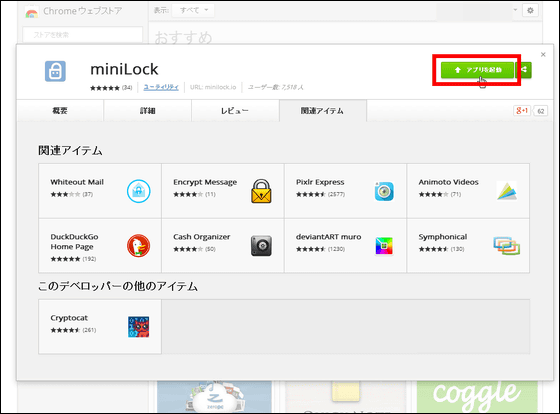Viewport: 560px width, 414px height.
Task: Open the deviantART muro color icon
Action: (384, 246)
